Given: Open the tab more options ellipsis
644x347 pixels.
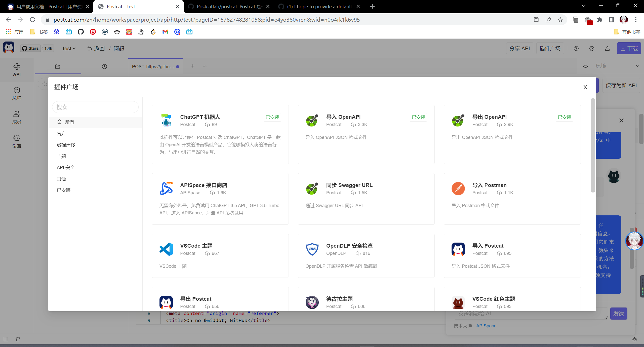Looking at the screenshot, I should pos(205,66).
